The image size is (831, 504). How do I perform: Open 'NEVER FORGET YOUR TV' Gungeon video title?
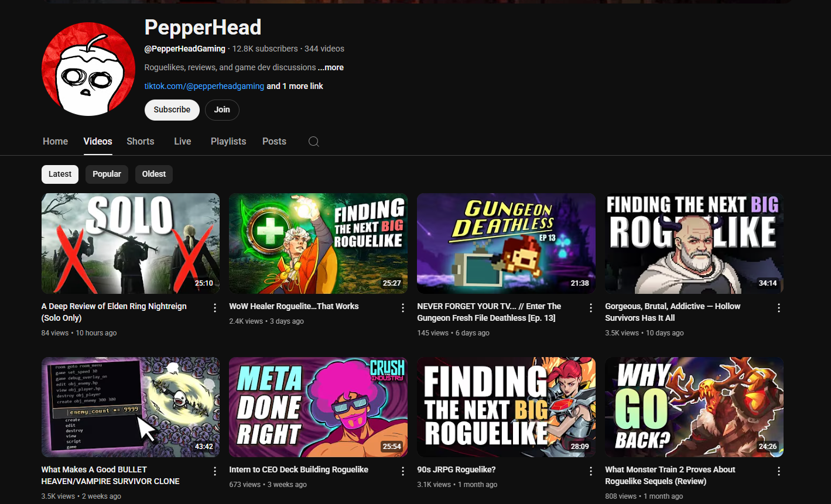(489, 312)
